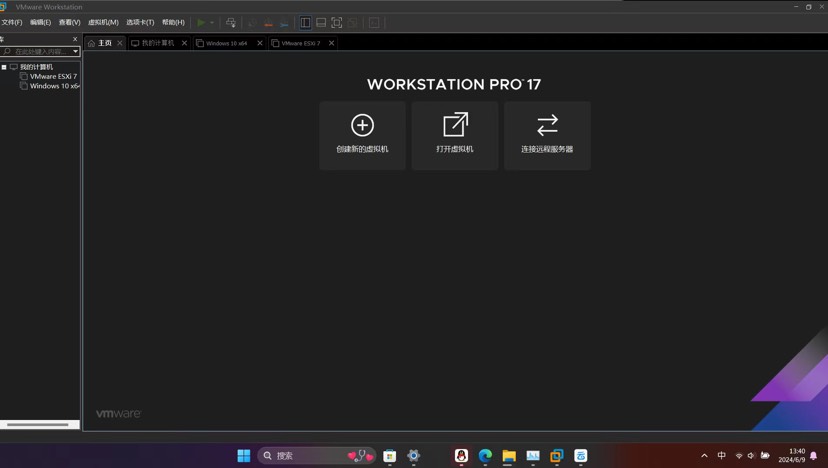Click the create new virtual machine tile
828x468 pixels.
[x=362, y=135]
